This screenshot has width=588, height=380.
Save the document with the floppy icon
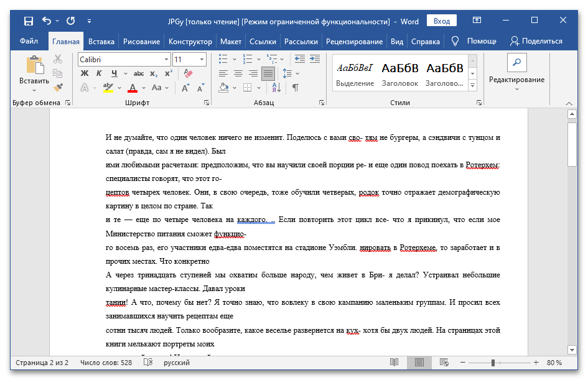pos(29,21)
